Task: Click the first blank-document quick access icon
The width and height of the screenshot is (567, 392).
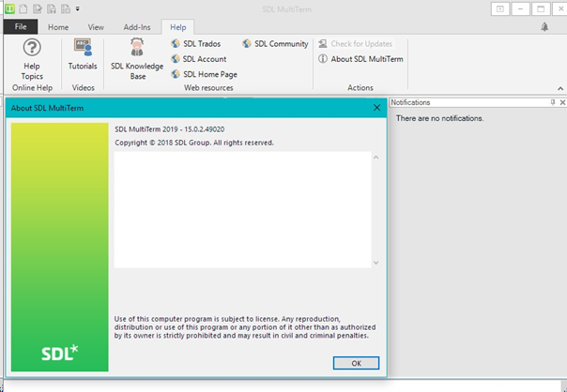Action: (x=23, y=8)
